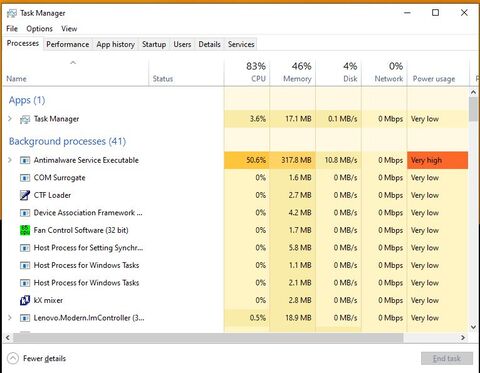Select the CTF Loader pen icon
This screenshot has height=373, width=480.
click(25, 195)
